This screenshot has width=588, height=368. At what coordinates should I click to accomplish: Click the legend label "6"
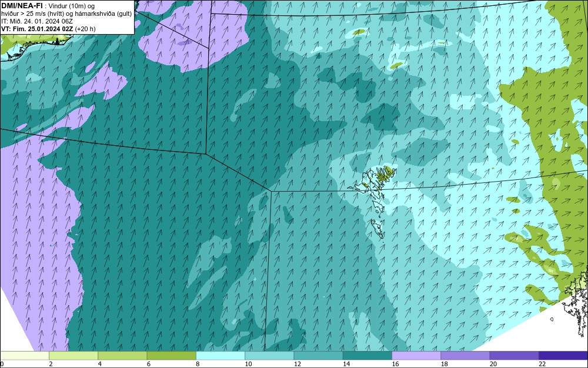pyautogui.click(x=149, y=364)
